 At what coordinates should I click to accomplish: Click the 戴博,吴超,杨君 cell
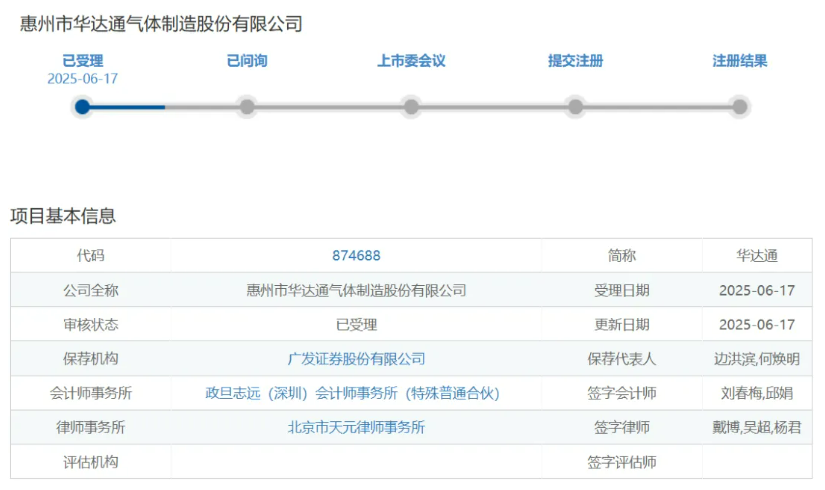(757, 427)
